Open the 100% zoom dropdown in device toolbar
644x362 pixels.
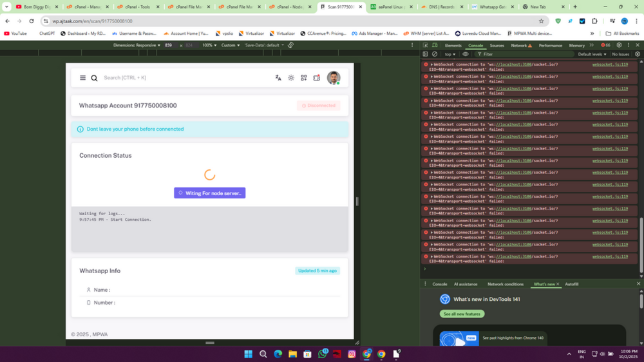pos(209,45)
